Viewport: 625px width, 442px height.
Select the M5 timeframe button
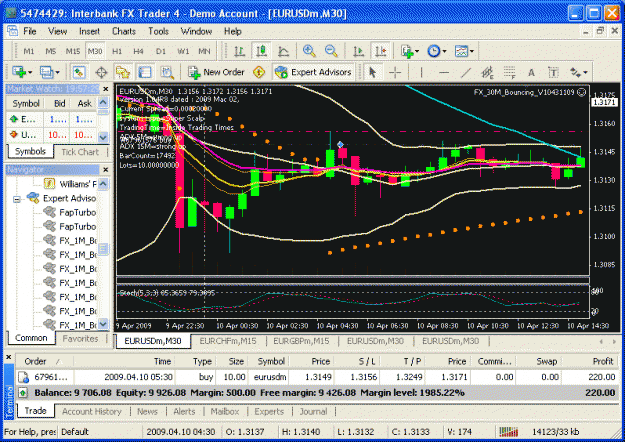[x=51, y=51]
